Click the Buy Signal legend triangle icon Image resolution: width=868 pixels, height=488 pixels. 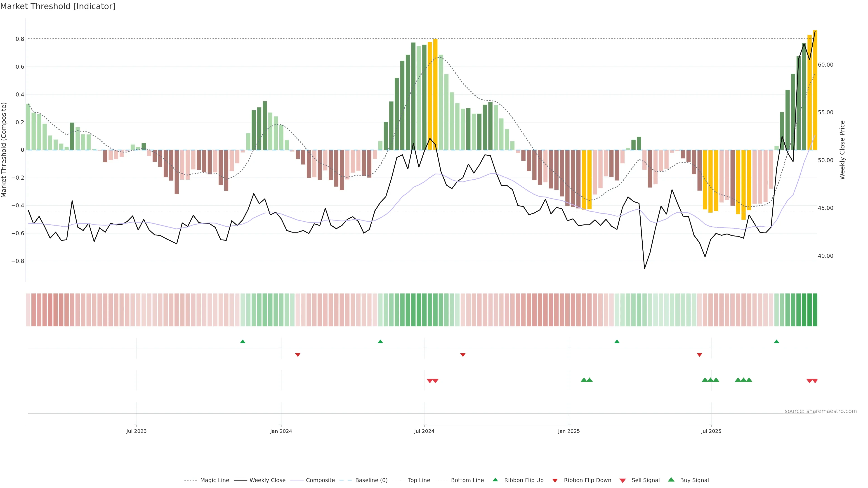671,480
